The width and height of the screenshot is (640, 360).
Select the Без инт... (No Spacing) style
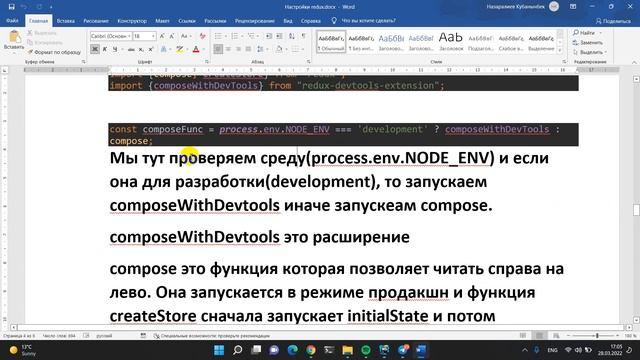pos(361,42)
